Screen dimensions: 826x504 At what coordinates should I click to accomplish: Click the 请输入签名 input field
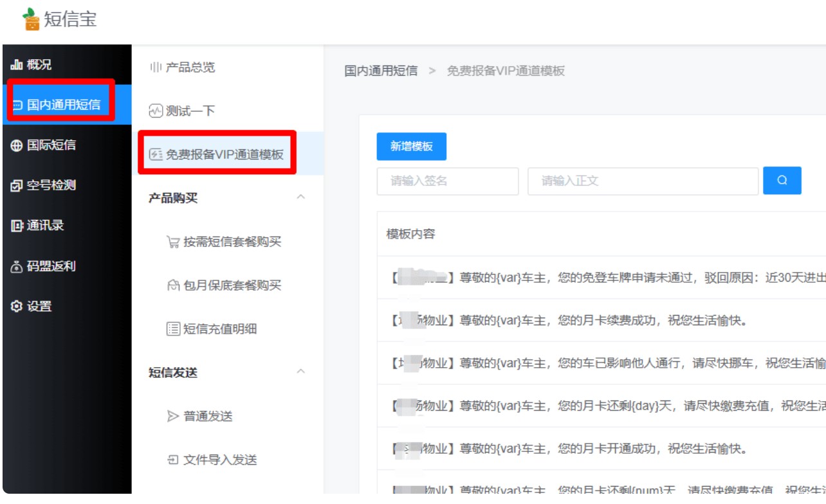point(447,181)
